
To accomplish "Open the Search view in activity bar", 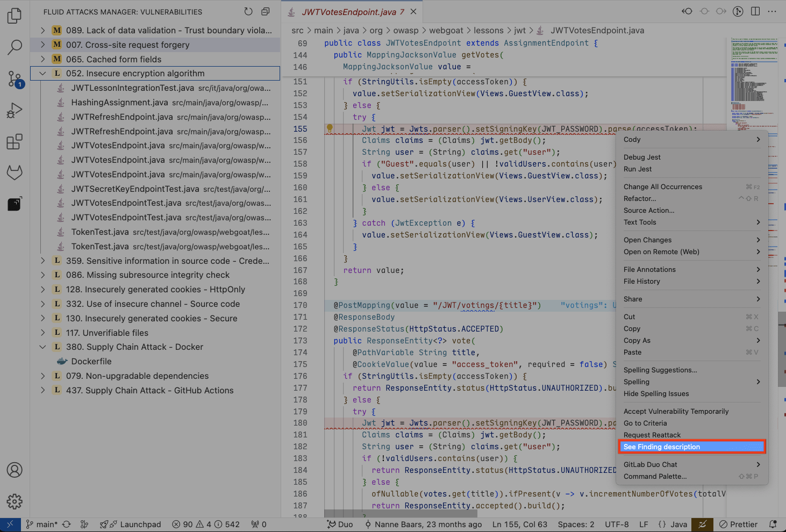I will pos(15,47).
